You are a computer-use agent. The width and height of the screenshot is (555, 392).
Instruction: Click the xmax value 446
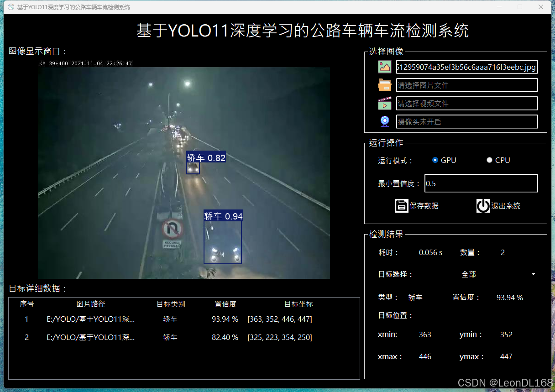[x=425, y=356]
